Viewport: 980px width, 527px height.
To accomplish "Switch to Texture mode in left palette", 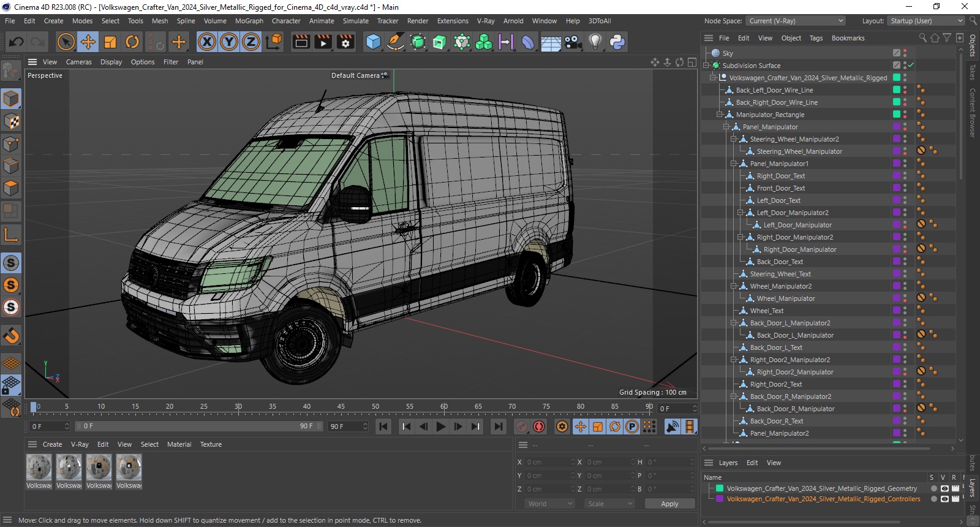I will pyautogui.click(x=11, y=121).
